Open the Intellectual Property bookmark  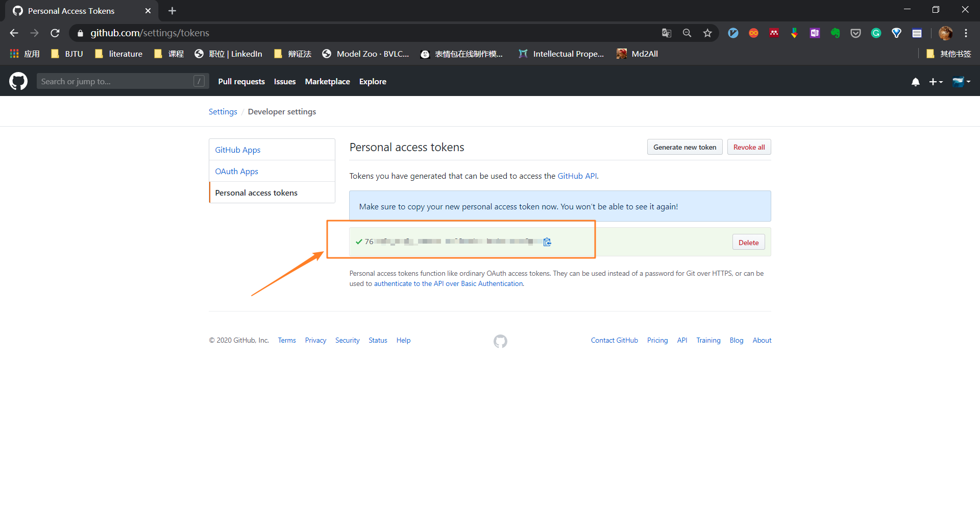coord(561,54)
